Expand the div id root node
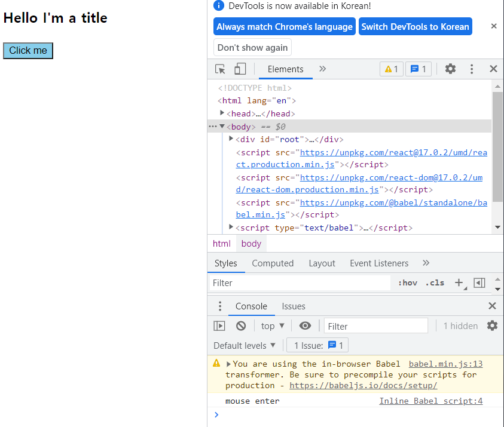504x427 pixels. 231,139
